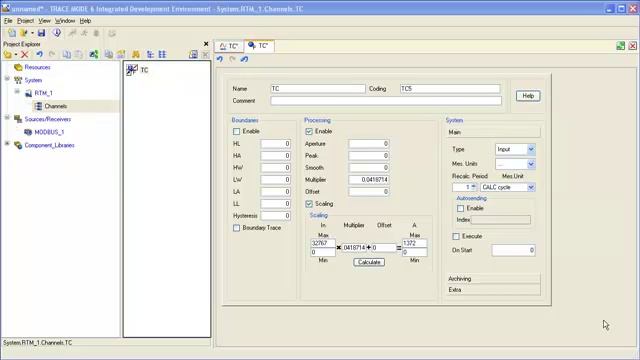Click the red X delete icon in Project Explorer
Screen dimensions: 640x360
pyautogui.click(x=24, y=54)
